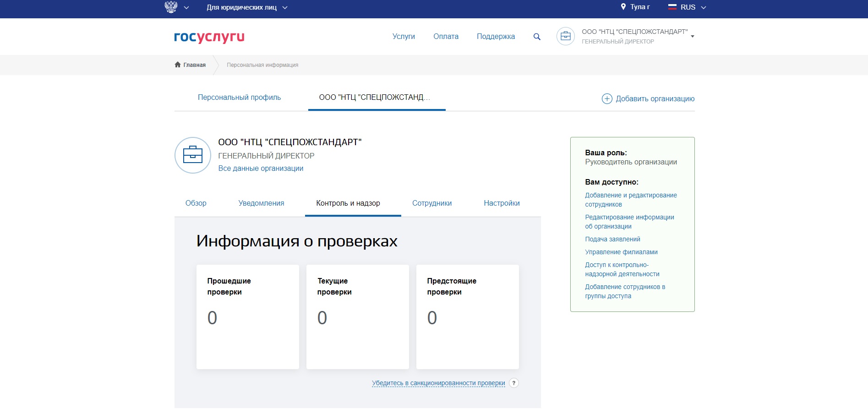Click the organization name in the header

click(634, 32)
